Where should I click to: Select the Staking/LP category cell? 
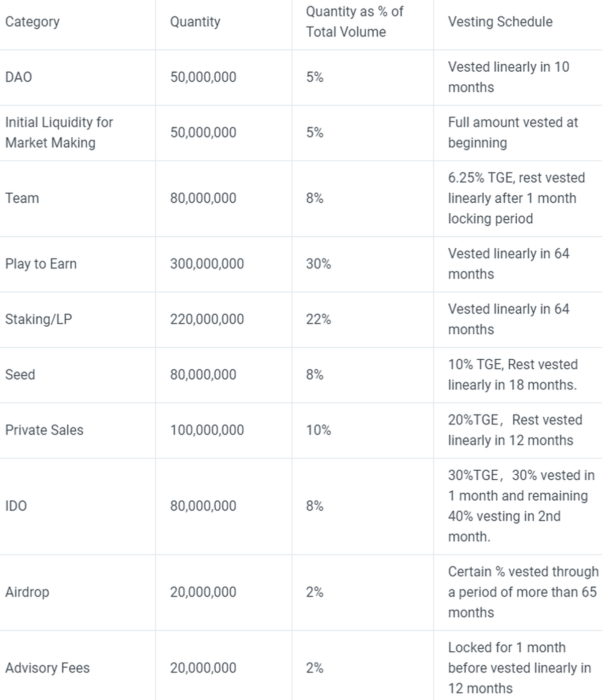(x=38, y=319)
